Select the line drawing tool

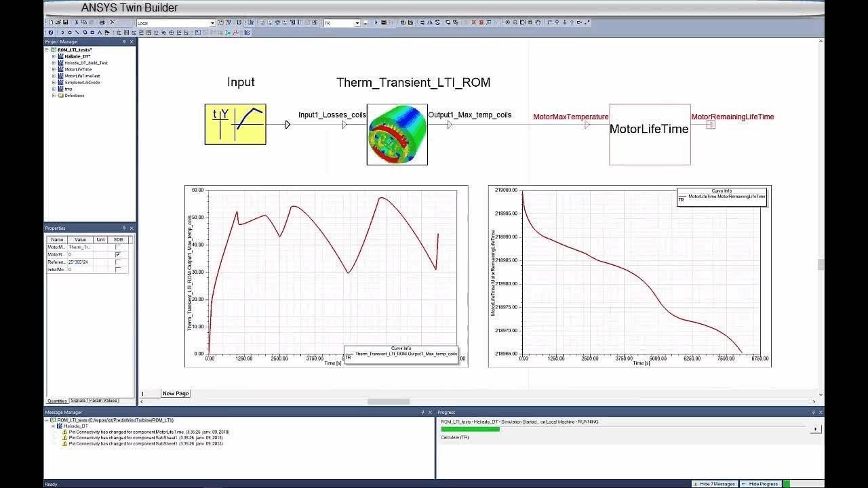click(x=77, y=33)
